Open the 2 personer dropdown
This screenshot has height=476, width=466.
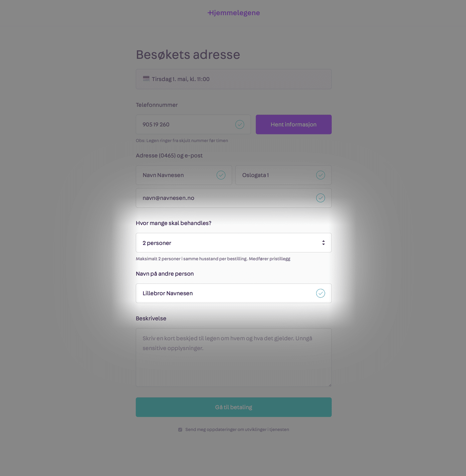[x=234, y=243]
